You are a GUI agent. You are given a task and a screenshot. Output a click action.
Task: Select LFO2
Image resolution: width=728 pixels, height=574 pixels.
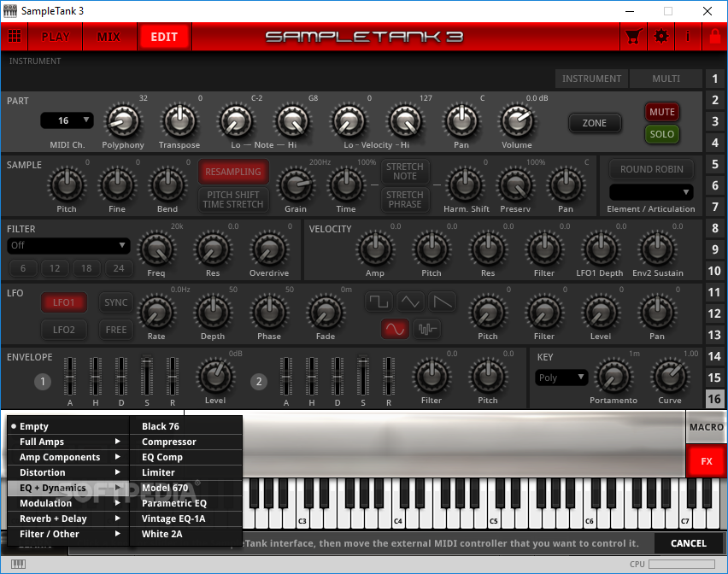[63, 330]
